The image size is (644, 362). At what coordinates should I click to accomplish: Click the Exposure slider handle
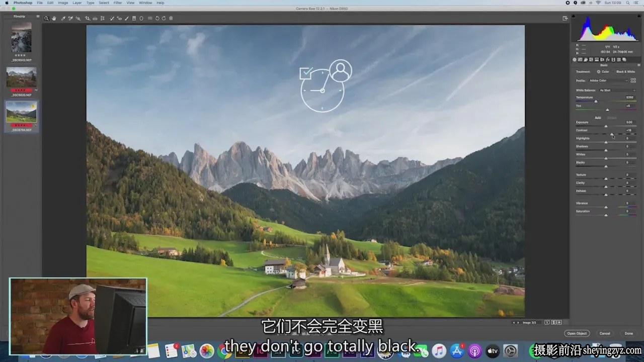click(x=606, y=126)
